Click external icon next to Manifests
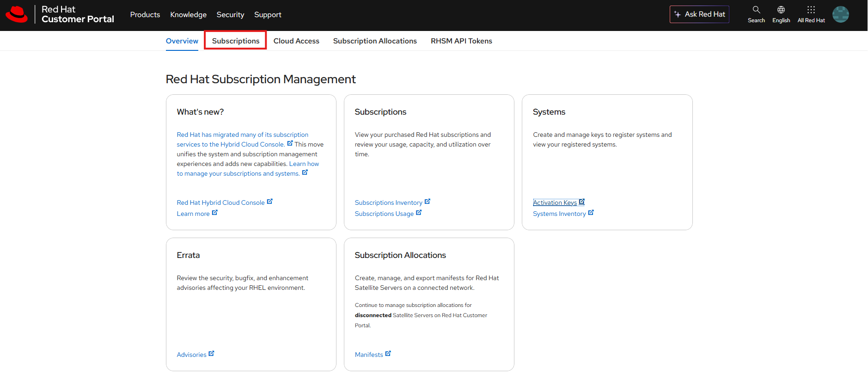 pos(388,354)
